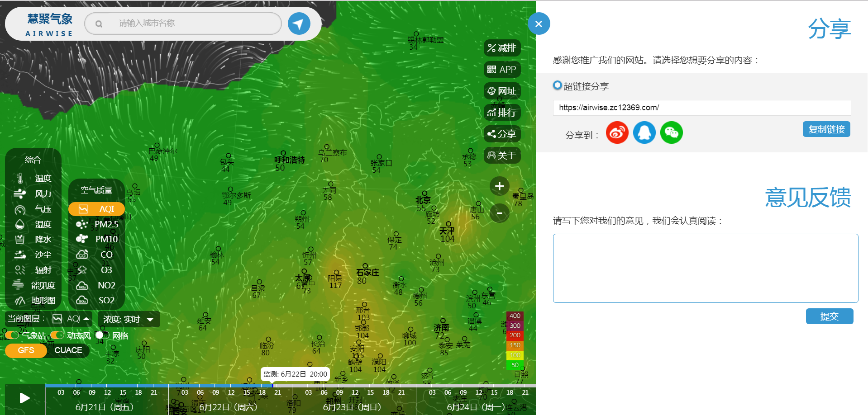Select the O3 ozone layer
Image resolution: width=868 pixels, height=415 pixels.
click(96, 270)
